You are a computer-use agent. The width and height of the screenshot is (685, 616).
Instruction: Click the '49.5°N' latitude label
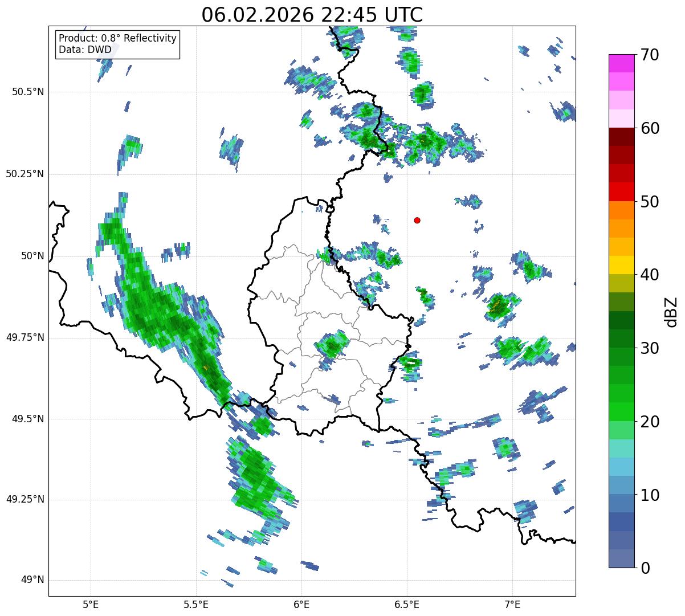coord(28,419)
